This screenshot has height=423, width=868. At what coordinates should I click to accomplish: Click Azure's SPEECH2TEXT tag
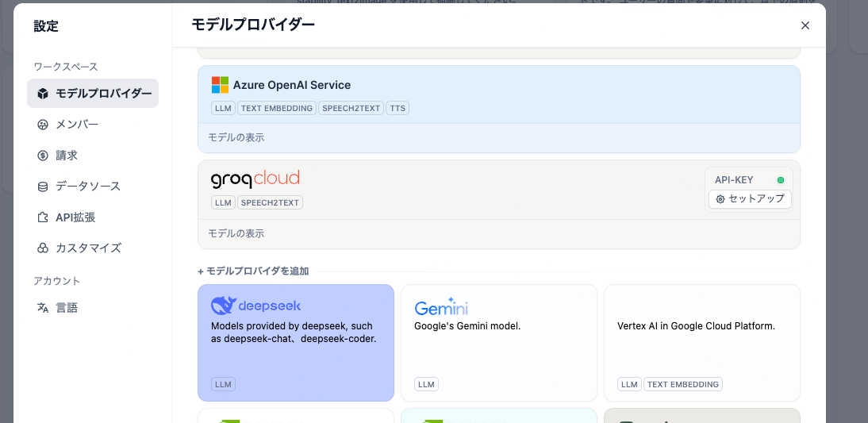pyautogui.click(x=351, y=108)
